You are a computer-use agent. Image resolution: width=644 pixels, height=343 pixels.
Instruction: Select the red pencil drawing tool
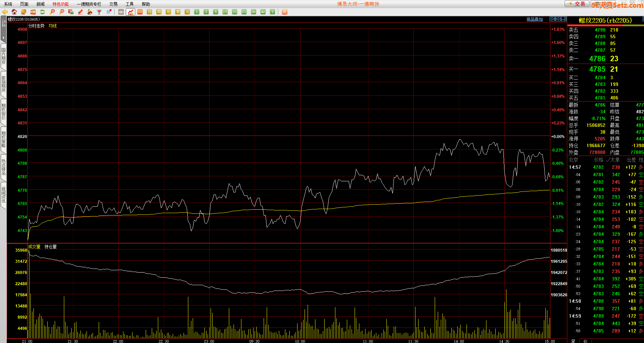tap(80, 12)
